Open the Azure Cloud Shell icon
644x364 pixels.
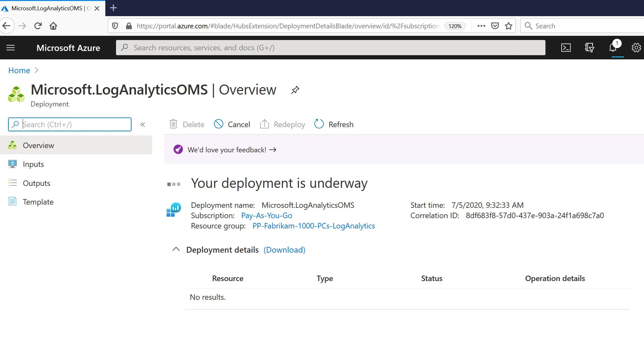click(566, 48)
